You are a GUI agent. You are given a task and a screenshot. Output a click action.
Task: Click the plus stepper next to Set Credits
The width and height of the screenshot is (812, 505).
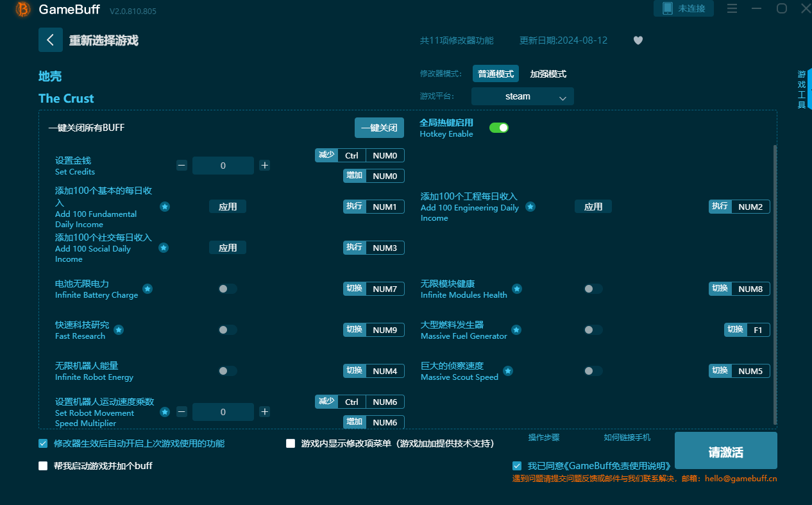click(264, 165)
